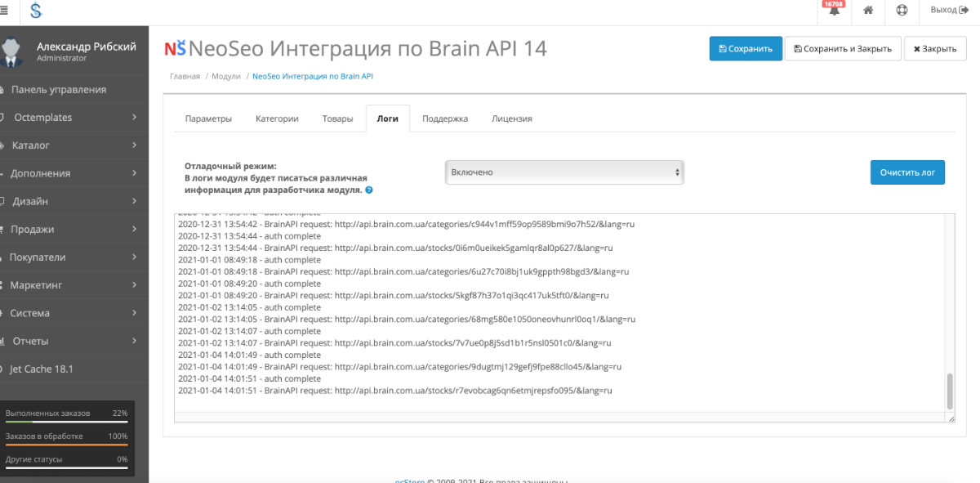Click the Заказов в обработке 100% bar

pos(67,445)
